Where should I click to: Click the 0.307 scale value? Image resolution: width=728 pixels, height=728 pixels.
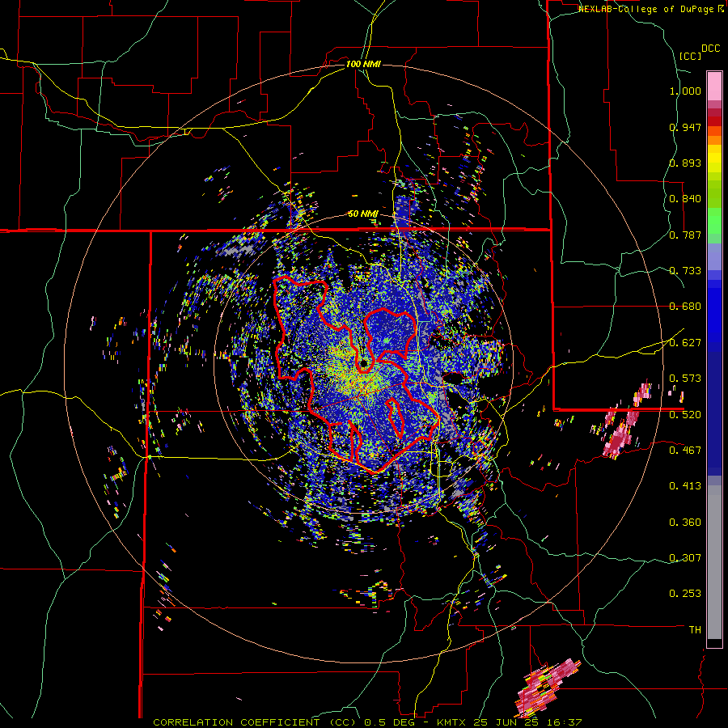(x=685, y=558)
